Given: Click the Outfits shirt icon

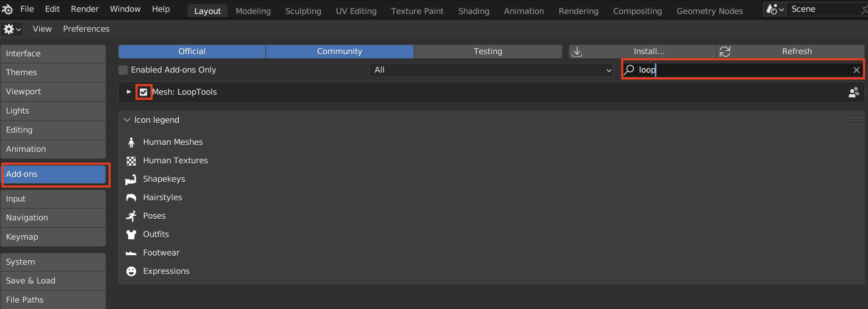Looking at the screenshot, I should (x=131, y=234).
